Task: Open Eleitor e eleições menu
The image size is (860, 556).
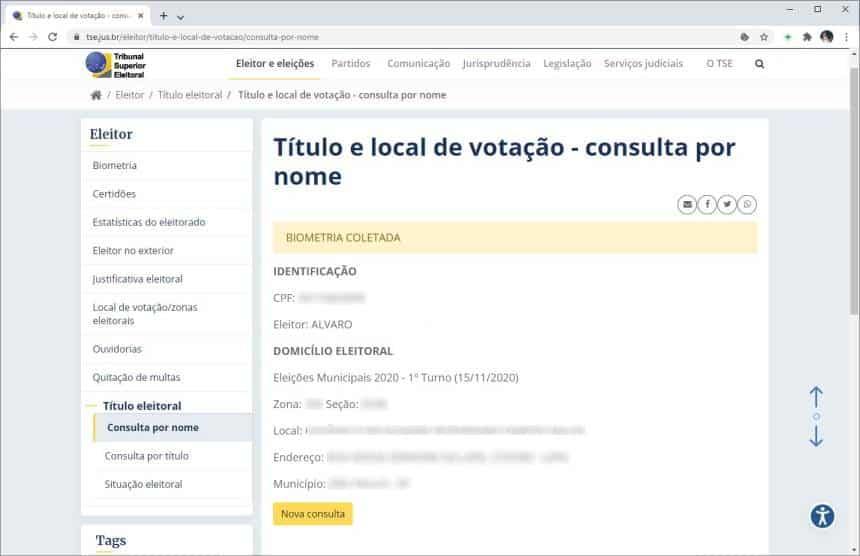Action: (x=275, y=64)
